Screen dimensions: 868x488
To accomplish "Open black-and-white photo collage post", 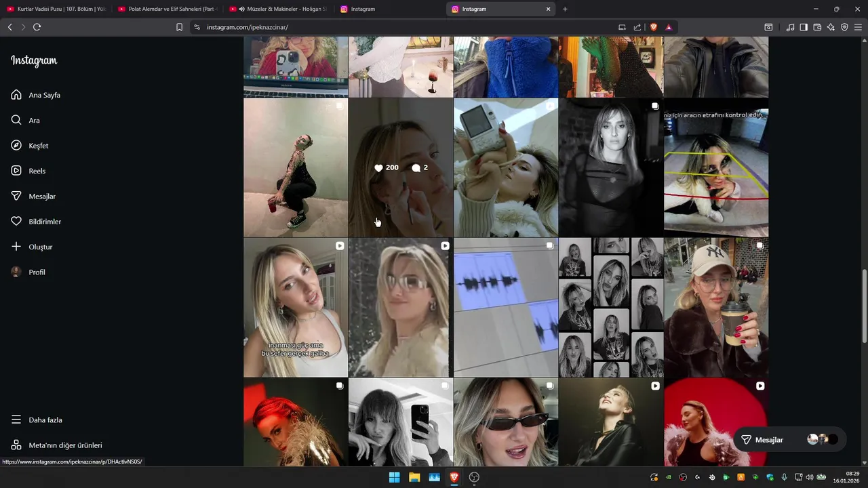I will tap(611, 308).
